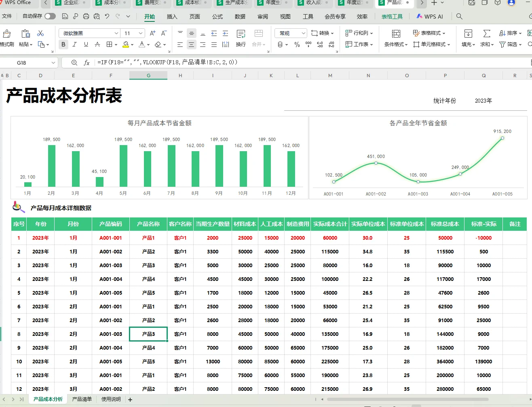Open the 产品清单 sheet tab
Viewport: 532px width, 407px height.
pos(82,399)
